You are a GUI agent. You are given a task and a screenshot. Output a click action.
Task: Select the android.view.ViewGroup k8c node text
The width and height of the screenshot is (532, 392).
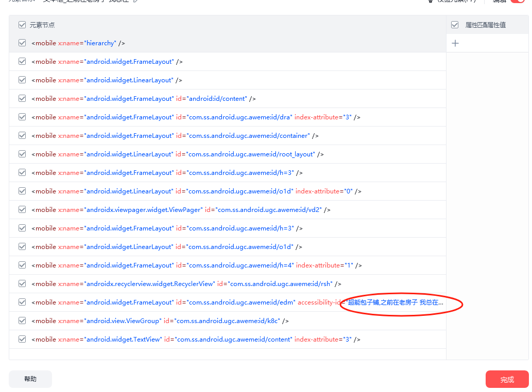[160, 321]
